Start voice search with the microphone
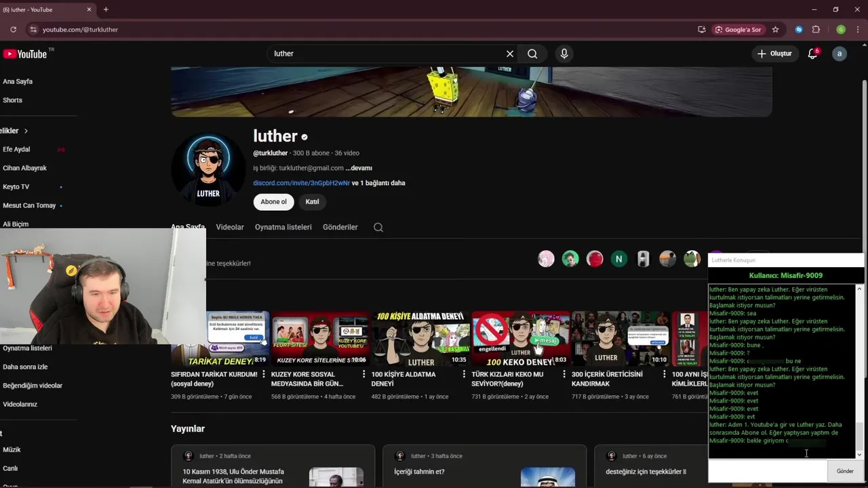This screenshot has width=868, height=488. [564, 54]
